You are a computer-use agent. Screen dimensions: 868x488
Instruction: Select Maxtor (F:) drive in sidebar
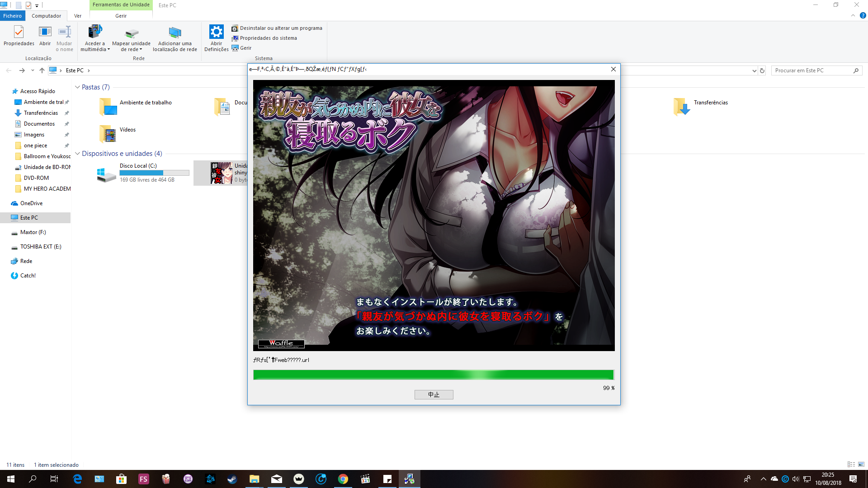[x=33, y=232]
